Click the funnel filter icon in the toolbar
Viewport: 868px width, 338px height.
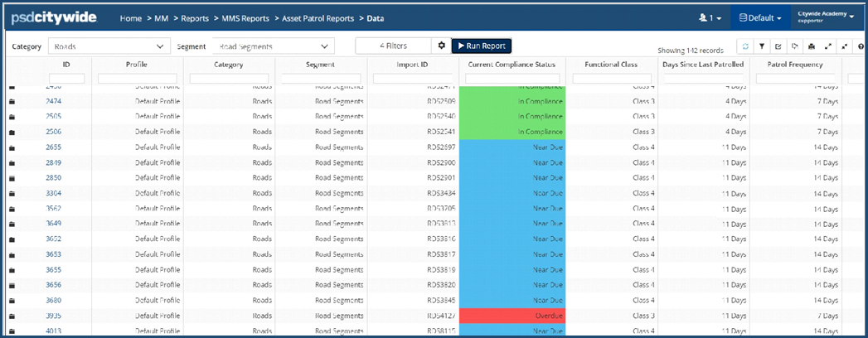(762, 46)
